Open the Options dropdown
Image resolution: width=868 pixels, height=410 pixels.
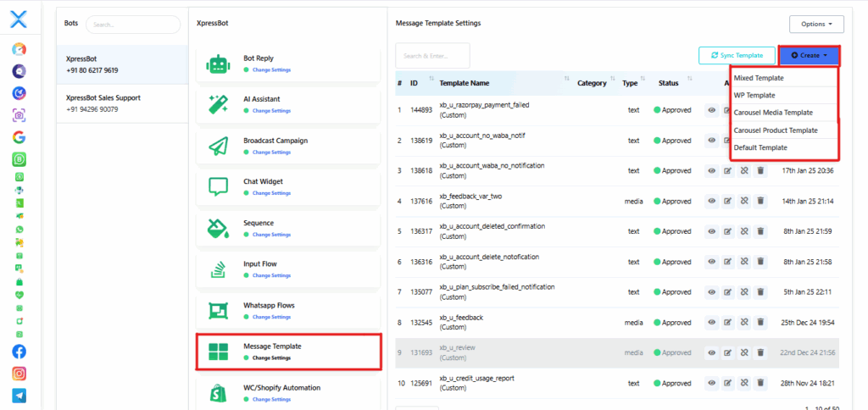coord(815,24)
